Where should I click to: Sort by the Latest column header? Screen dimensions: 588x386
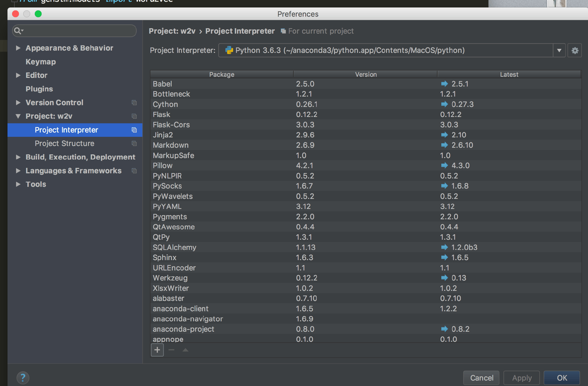pyautogui.click(x=509, y=74)
